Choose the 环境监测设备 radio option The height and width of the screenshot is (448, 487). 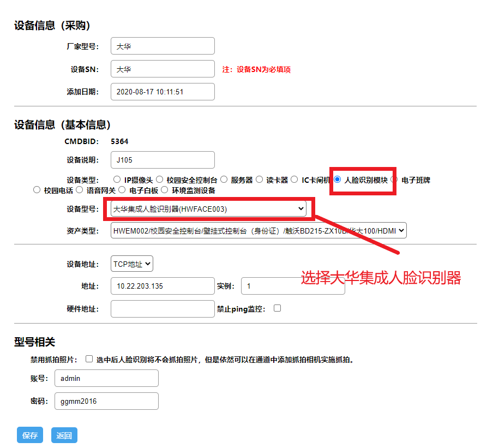(x=165, y=190)
